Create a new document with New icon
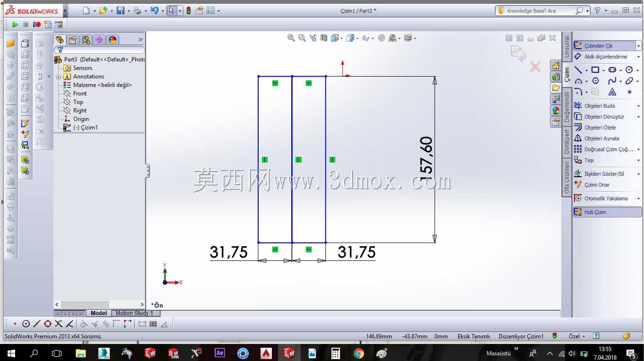This screenshot has height=361, width=644. (86, 10)
